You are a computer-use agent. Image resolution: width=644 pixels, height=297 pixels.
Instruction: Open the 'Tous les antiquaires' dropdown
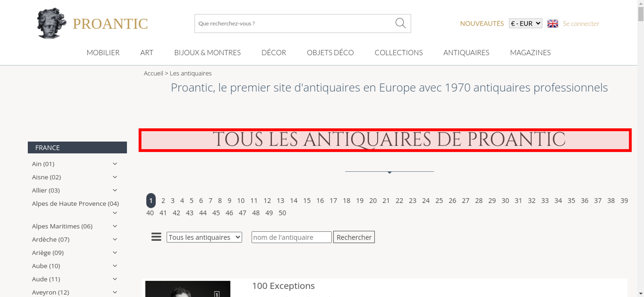coord(204,237)
